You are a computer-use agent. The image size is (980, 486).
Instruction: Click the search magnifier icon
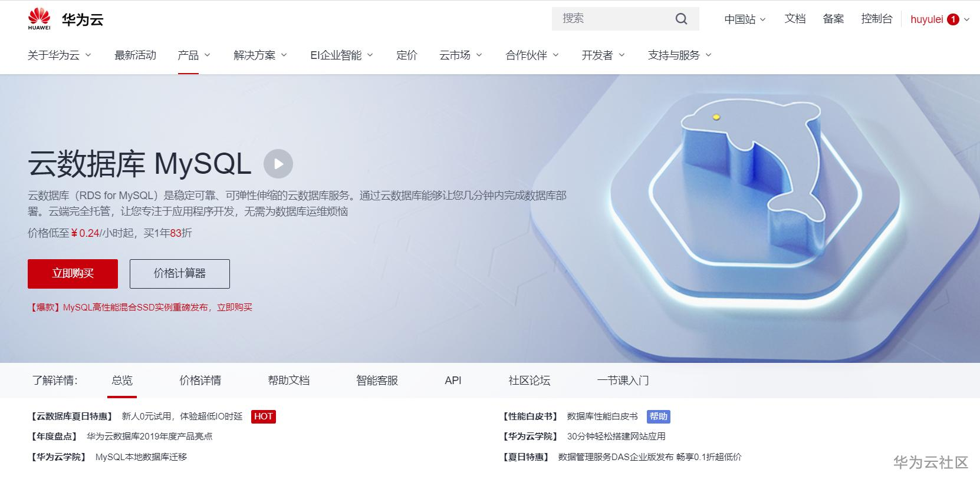coord(681,19)
